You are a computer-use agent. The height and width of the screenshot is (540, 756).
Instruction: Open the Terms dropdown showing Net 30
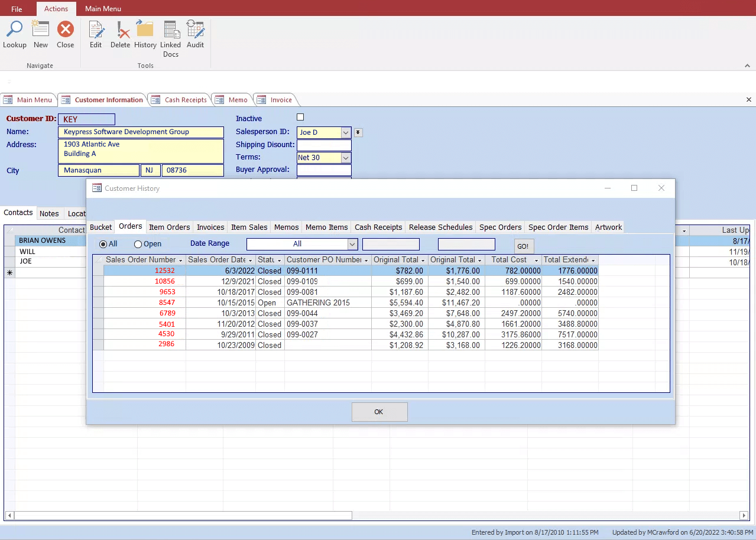tap(346, 158)
